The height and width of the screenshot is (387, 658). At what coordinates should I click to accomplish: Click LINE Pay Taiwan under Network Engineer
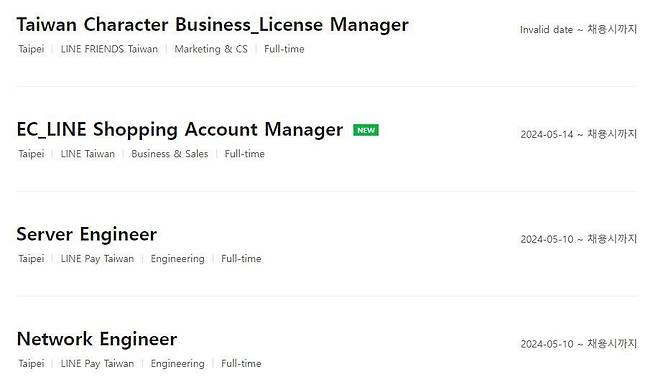pyautogui.click(x=97, y=364)
